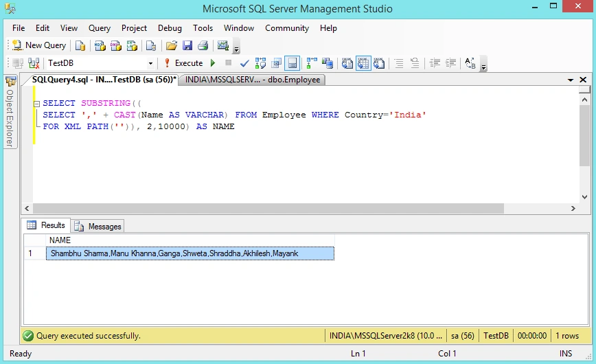Screen dimensions: 596x364
Task: Click the Analysis Services DMX Query icon
Action: click(x=116, y=45)
